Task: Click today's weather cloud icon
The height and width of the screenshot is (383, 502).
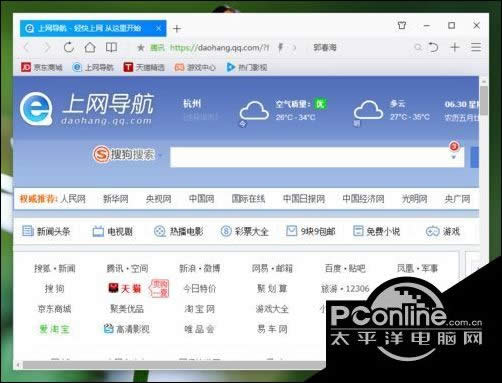Action: (x=254, y=110)
